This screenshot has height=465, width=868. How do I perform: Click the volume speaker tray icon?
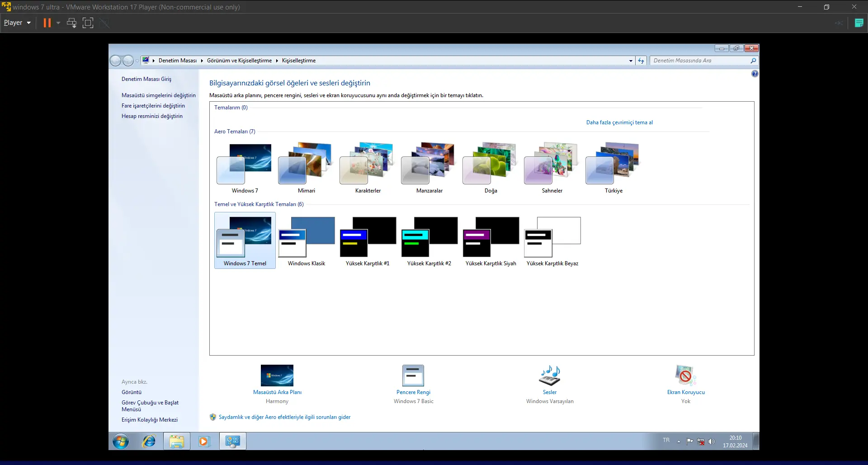tap(712, 442)
